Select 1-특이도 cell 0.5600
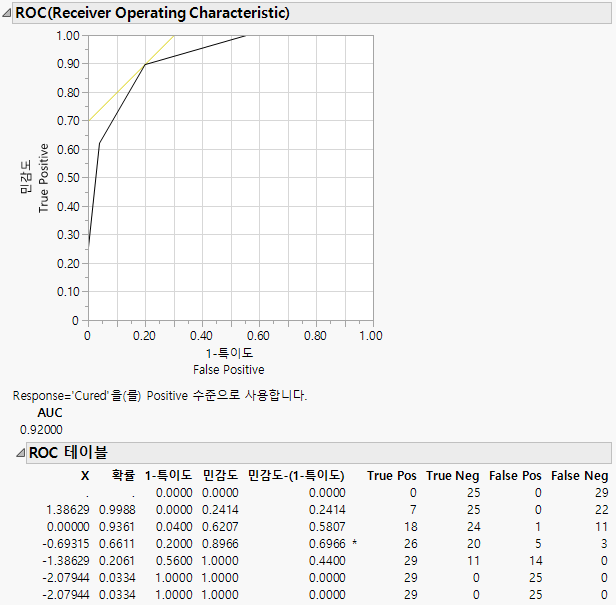616x605 pixels. click(x=174, y=561)
